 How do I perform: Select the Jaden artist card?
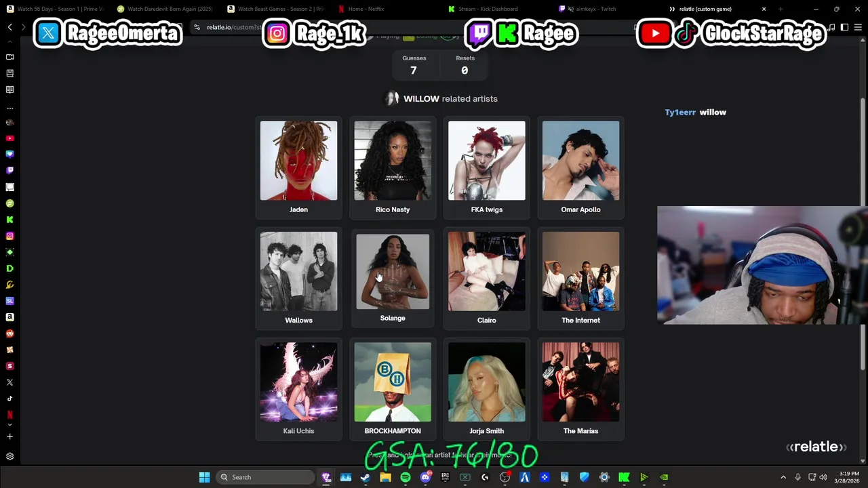click(298, 167)
